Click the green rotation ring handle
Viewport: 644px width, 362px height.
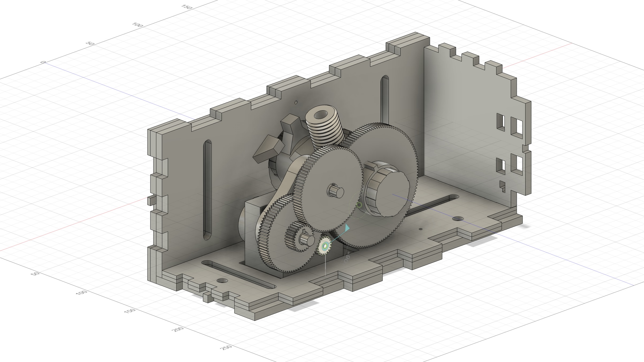pos(359,205)
